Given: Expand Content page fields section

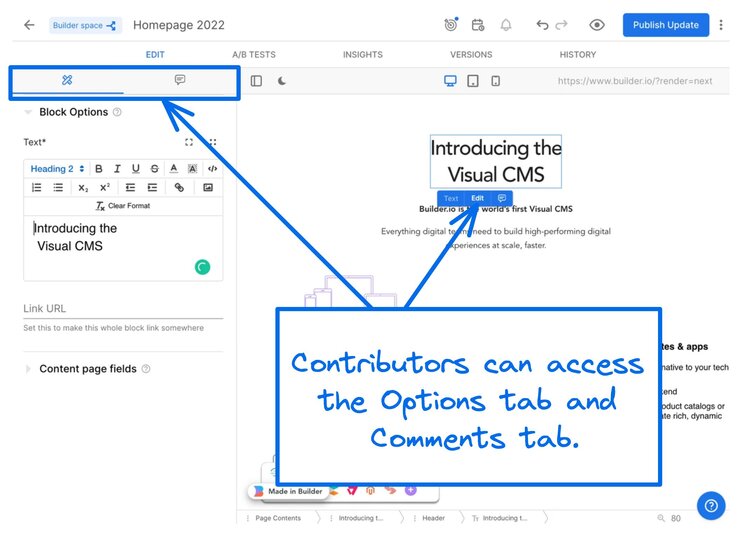Looking at the screenshot, I should (28, 369).
